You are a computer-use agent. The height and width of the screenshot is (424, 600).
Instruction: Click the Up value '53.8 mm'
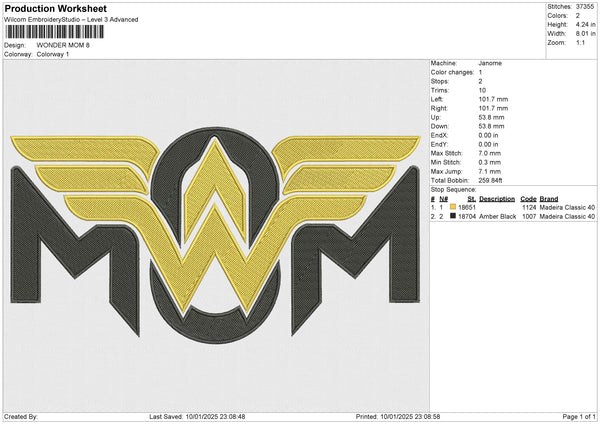pos(491,117)
